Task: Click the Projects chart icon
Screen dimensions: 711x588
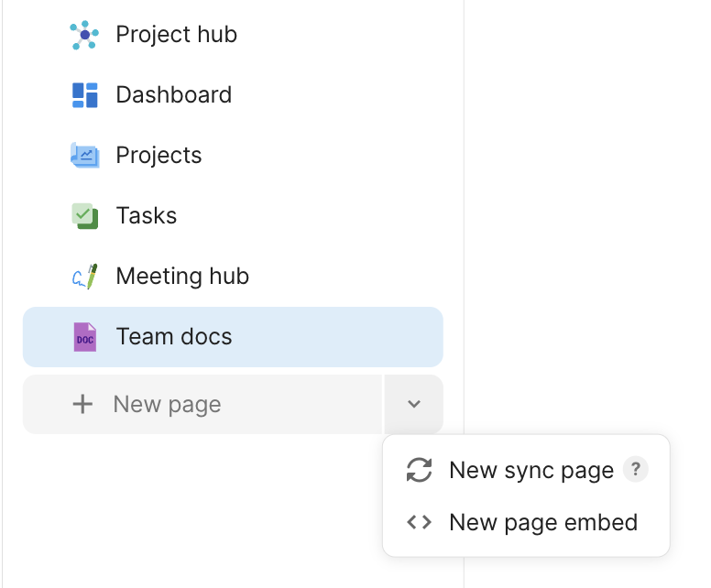Action: click(84, 156)
